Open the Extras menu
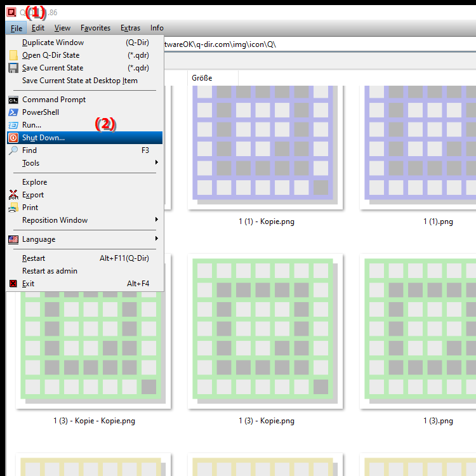The height and width of the screenshot is (476, 476). click(x=130, y=28)
